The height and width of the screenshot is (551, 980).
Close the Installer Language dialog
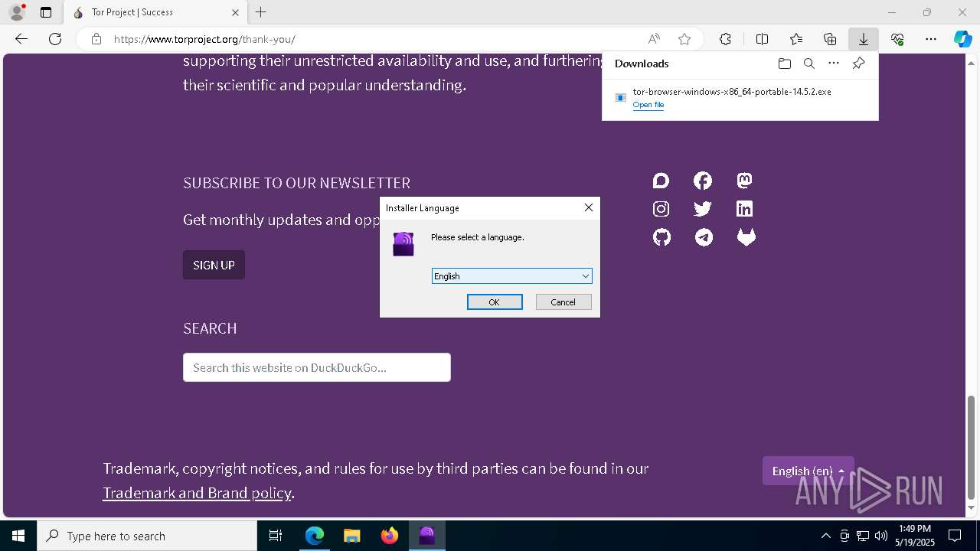[589, 207]
